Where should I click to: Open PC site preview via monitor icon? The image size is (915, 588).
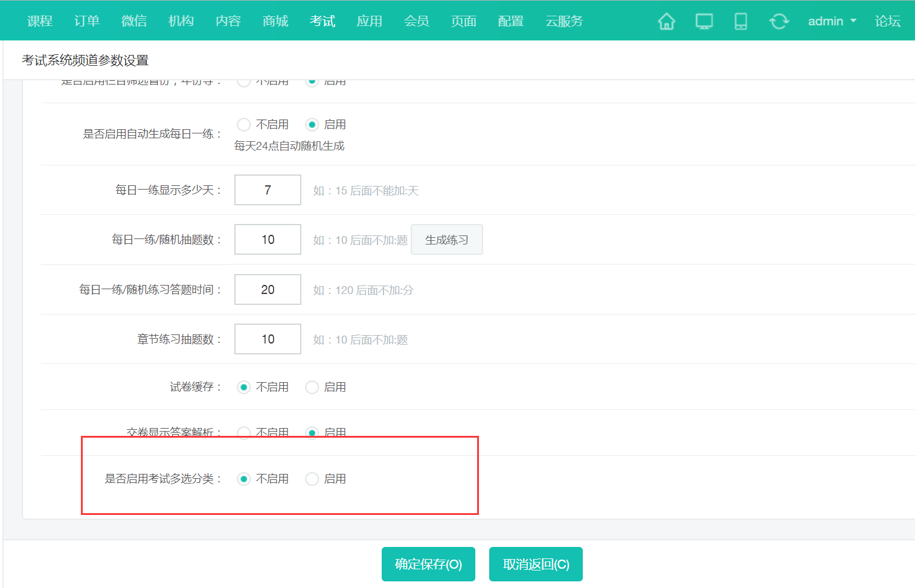point(704,21)
